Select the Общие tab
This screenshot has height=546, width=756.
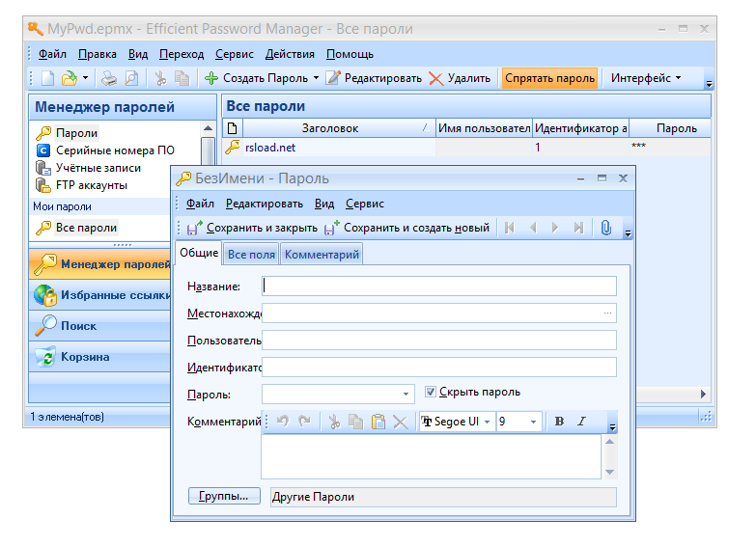pyautogui.click(x=199, y=253)
